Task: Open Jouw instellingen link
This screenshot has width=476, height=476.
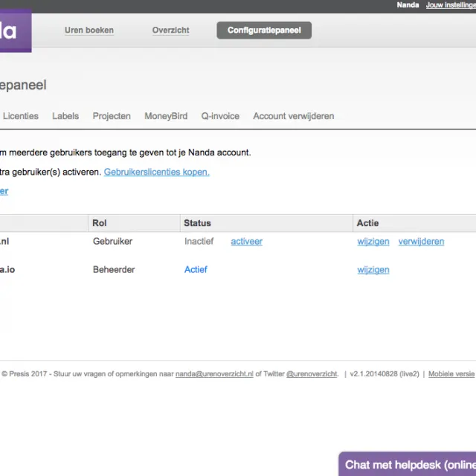Action: pyautogui.click(x=451, y=5)
